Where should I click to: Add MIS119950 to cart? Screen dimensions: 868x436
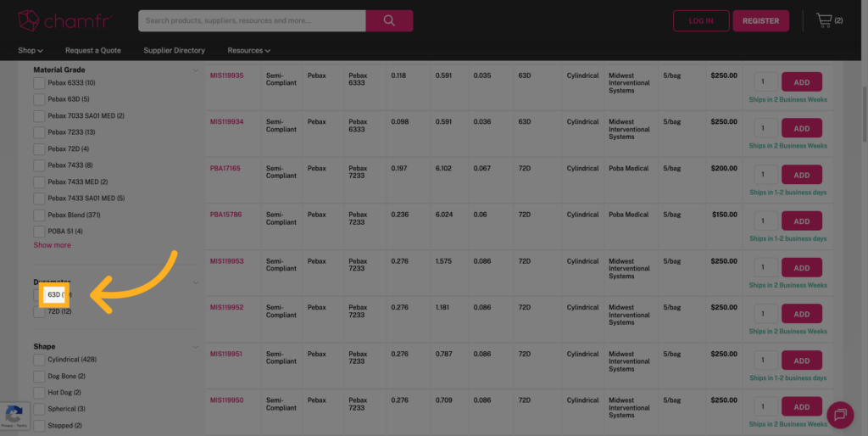tap(802, 406)
